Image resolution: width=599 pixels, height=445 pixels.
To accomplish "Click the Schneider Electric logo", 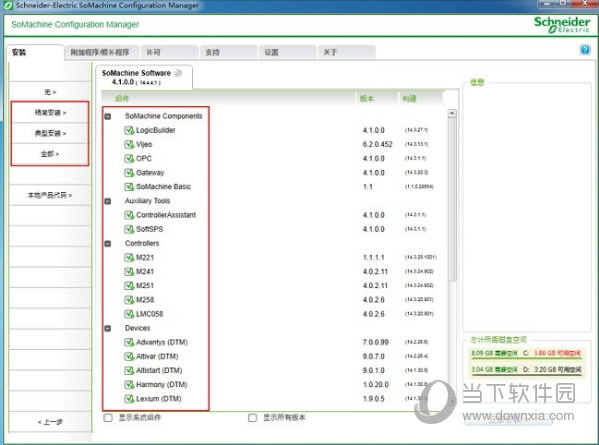I will [x=562, y=24].
